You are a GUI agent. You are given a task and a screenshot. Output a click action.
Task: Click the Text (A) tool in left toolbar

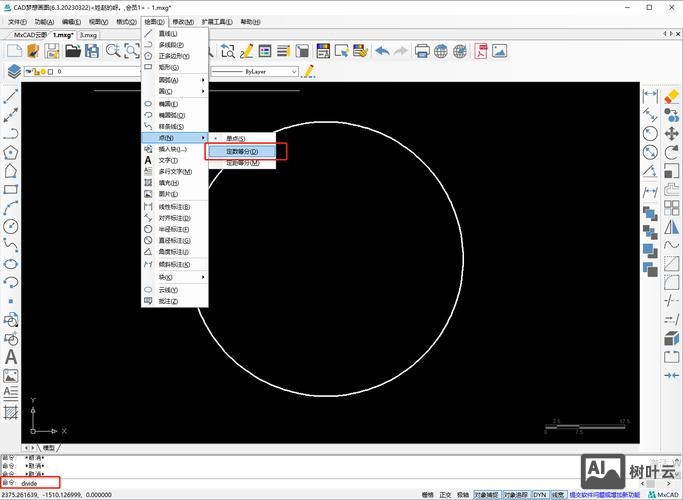tap(11, 357)
